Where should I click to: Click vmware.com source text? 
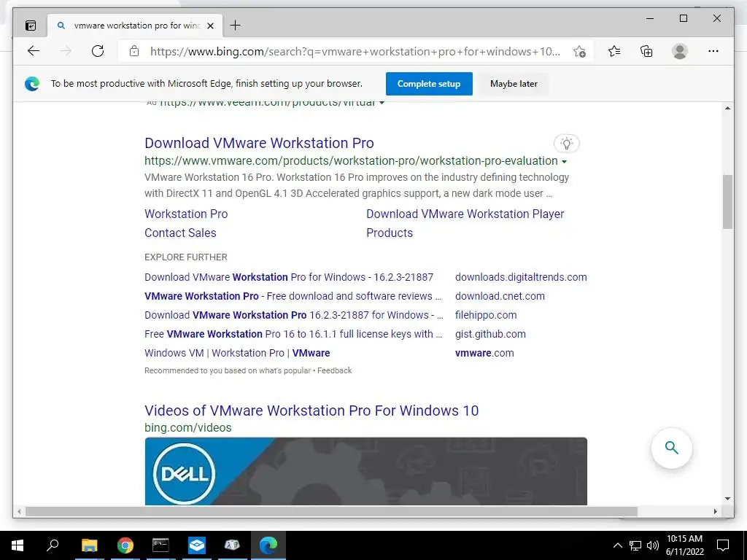pos(484,354)
